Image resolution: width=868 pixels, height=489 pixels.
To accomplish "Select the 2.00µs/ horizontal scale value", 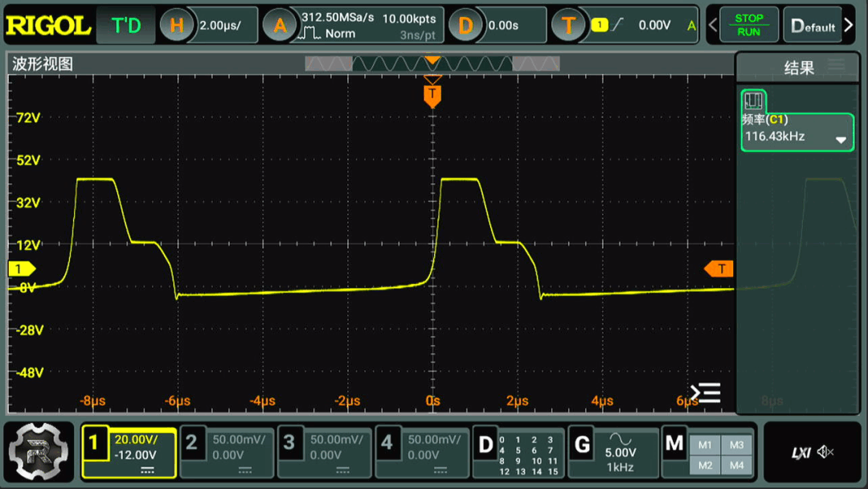I will 219,26.
